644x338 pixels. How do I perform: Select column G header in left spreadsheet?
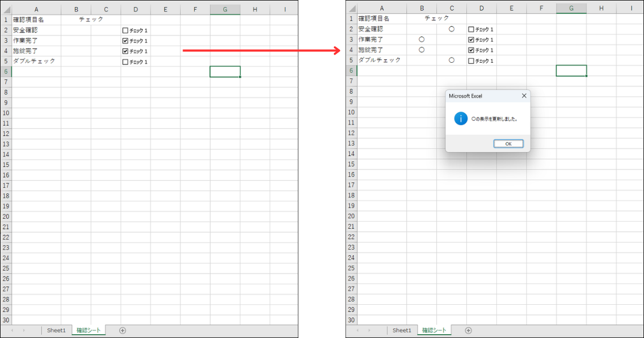click(x=224, y=10)
